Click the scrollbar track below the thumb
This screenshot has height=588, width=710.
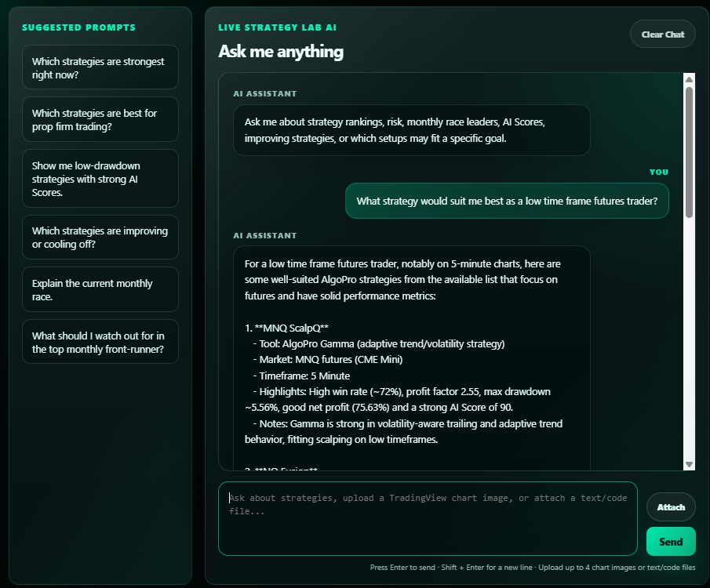pos(689,339)
